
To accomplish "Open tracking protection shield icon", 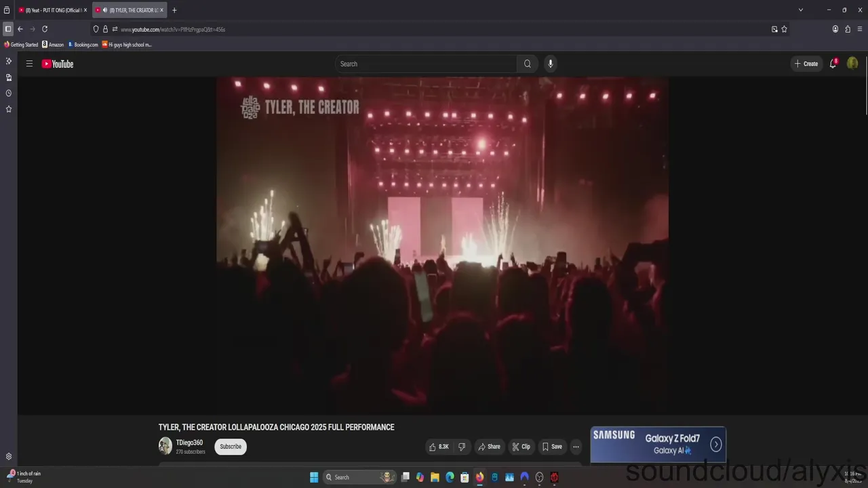I will pos(96,29).
